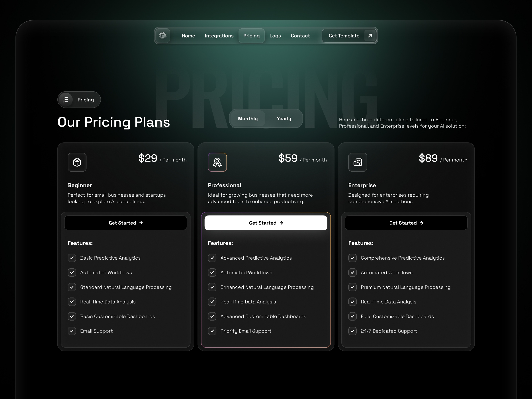Click the Beginner plan box icon
The image size is (532, 399).
(77, 162)
